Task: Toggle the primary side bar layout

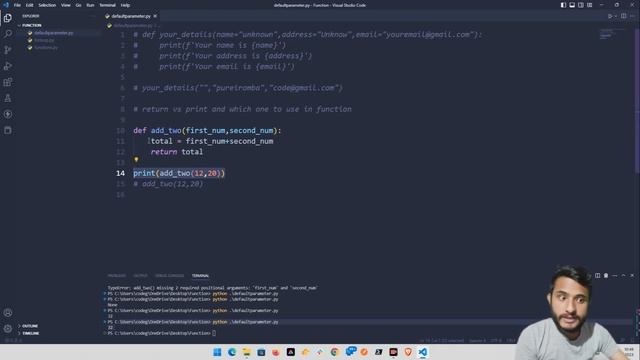Action: [x=563, y=5]
